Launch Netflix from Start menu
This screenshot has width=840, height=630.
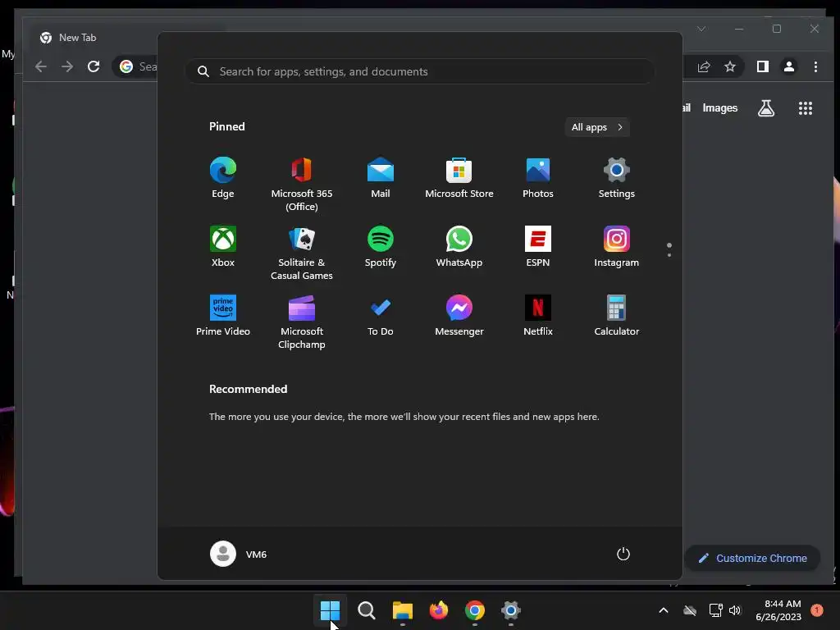[x=538, y=316]
